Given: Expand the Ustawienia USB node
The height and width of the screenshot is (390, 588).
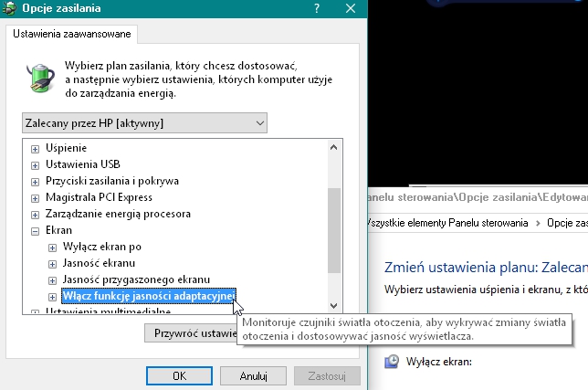Looking at the screenshot, I should (35, 165).
